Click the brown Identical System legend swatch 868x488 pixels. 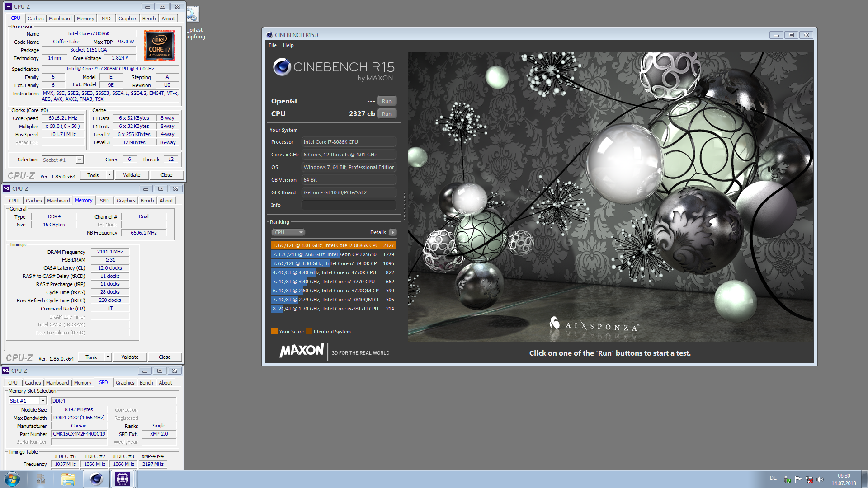click(x=309, y=332)
